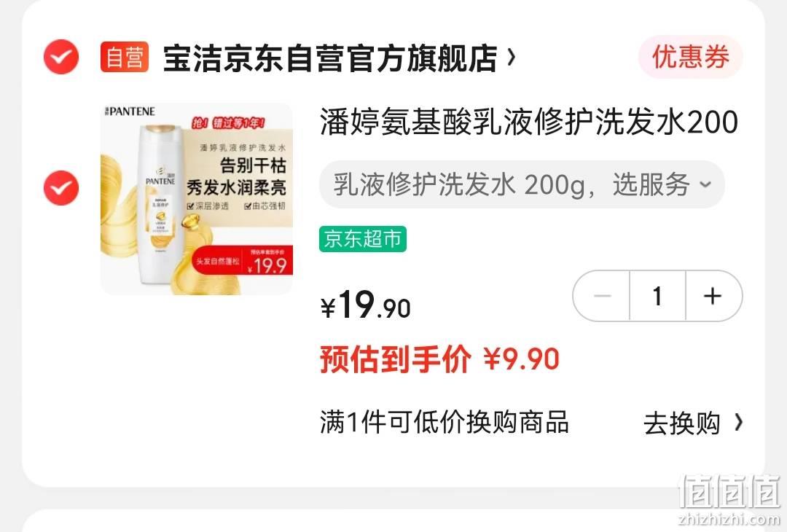Open 满1件可低价换购商品 promotion

[445, 422]
